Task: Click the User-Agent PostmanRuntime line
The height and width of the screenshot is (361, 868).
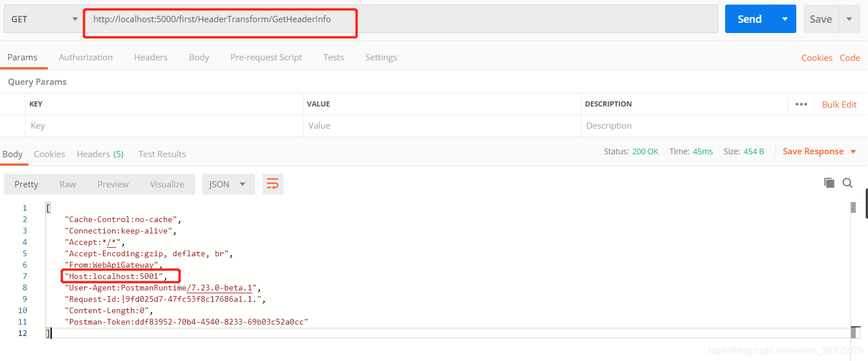Action: tap(162, 288)
